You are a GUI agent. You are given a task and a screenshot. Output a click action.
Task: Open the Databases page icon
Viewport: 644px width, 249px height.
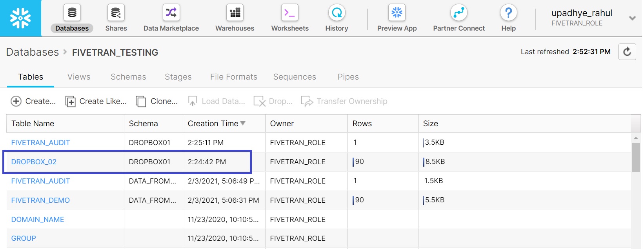[x=72, y=13]
